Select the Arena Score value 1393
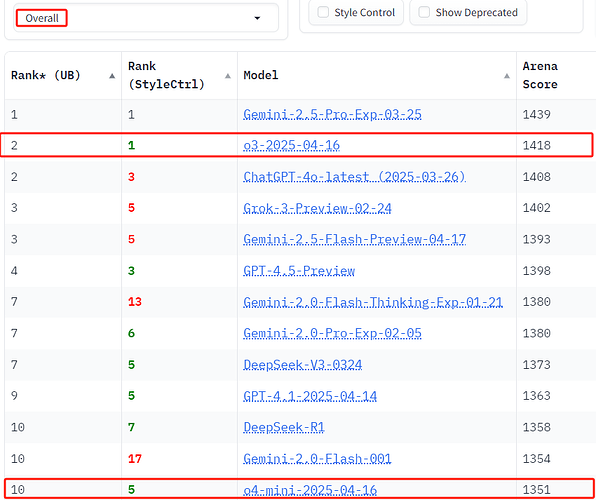The width and height of the screenshot is (596, 500). [536, 239]
